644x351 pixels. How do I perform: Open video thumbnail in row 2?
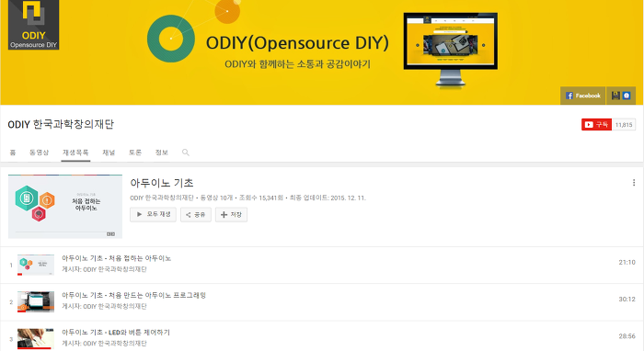[36, 301]
